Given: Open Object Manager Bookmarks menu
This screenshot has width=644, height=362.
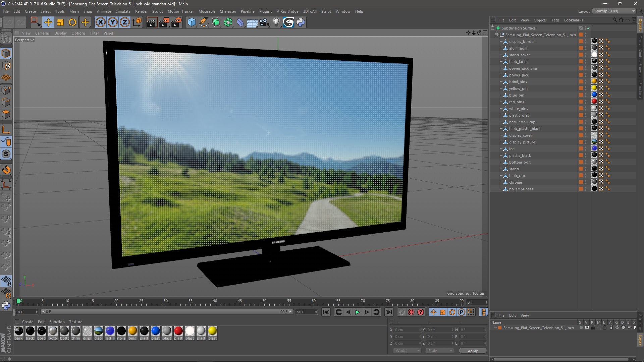Looking at the screenshot, I should 573,20.
